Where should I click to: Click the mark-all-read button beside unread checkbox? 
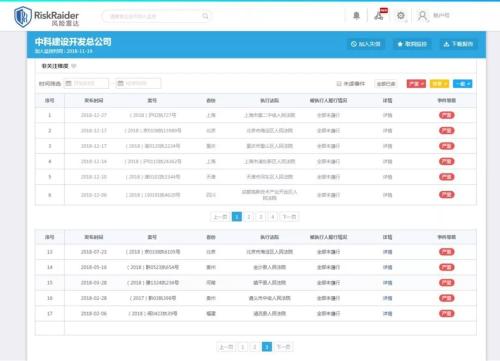386,84
